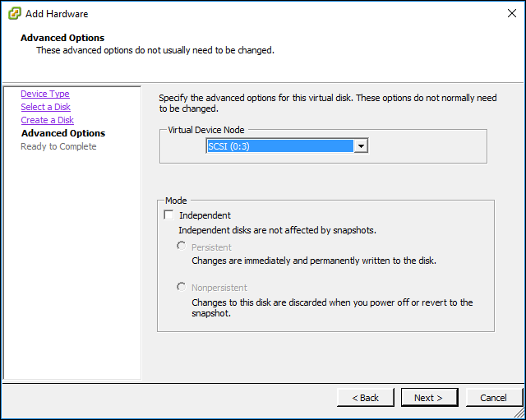
Task: Click the Add Hardware title text
Action: coord(57,14)
